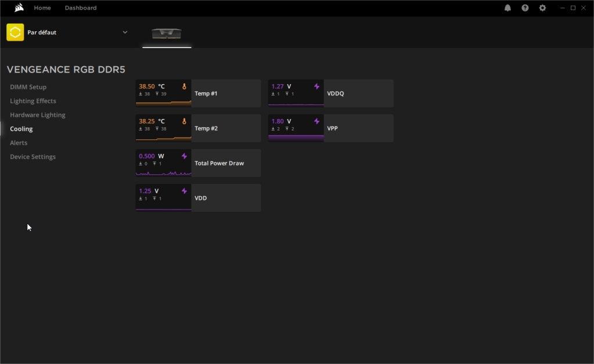Open the notifications bell
This screenshot has height=364, width=594.
[507, 8]
